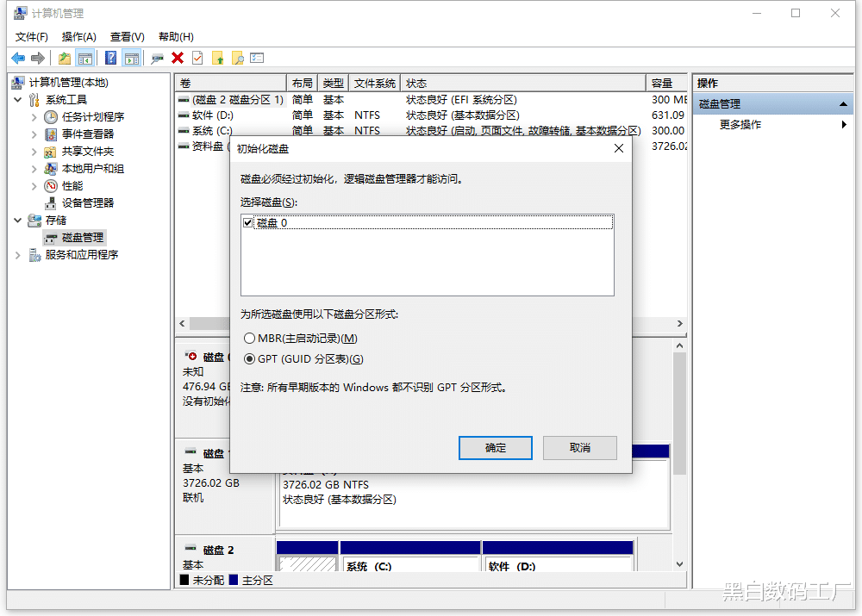Open the 设备管理器 (Device Manager) icon
The height and width of the screenshot is (616, 862).
click(49, 202)
